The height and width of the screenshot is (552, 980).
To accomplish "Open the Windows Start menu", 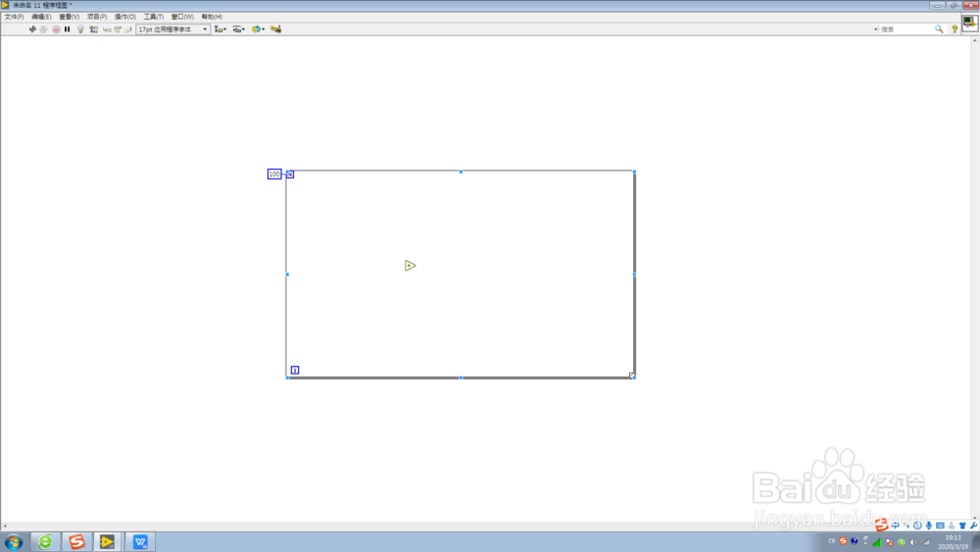I will [x=14, y=542].
